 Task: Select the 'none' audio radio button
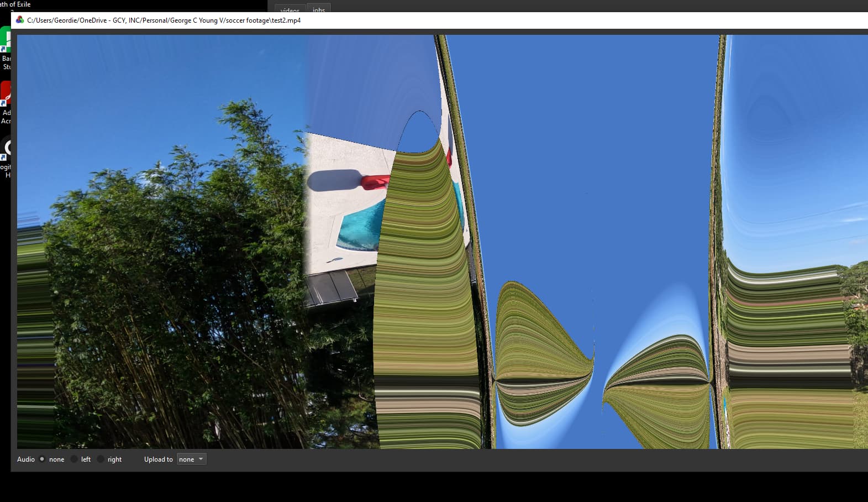[42, 459]
